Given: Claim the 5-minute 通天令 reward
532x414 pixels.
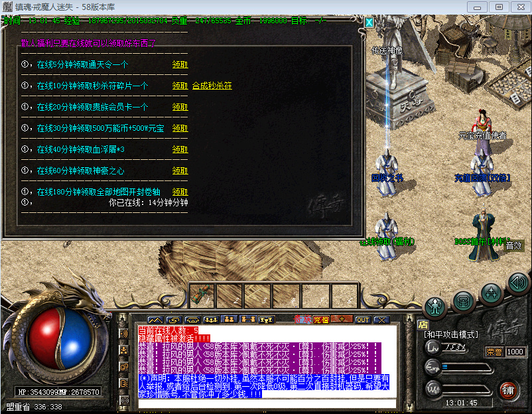Looking at the screenshot, I should 180,65.
